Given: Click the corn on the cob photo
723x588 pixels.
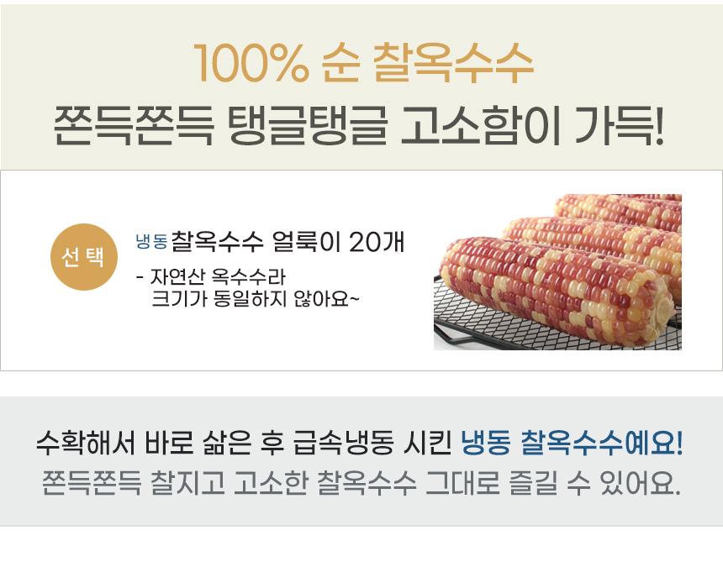Looking at the screenshot, I should coord(557,271).
